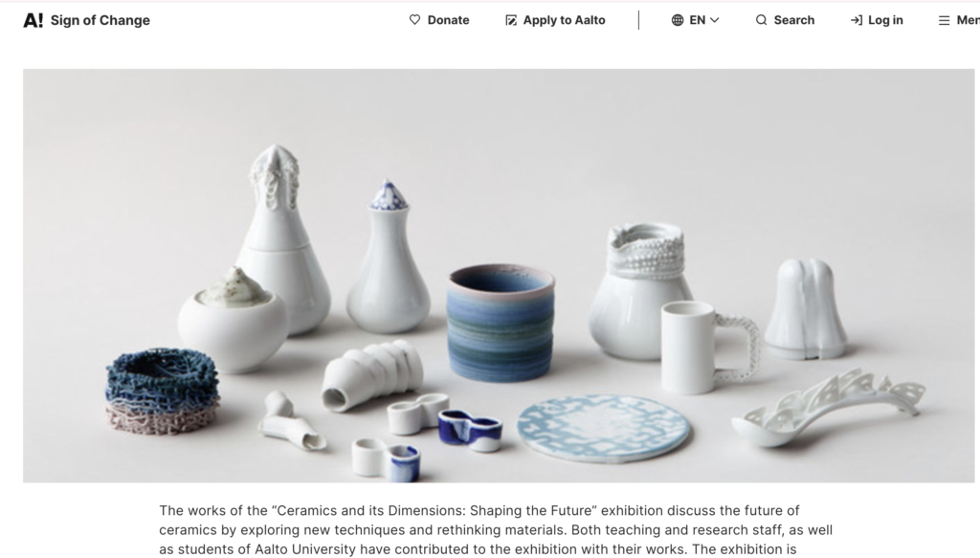Click the hamburger menu icon

(944, 20)
